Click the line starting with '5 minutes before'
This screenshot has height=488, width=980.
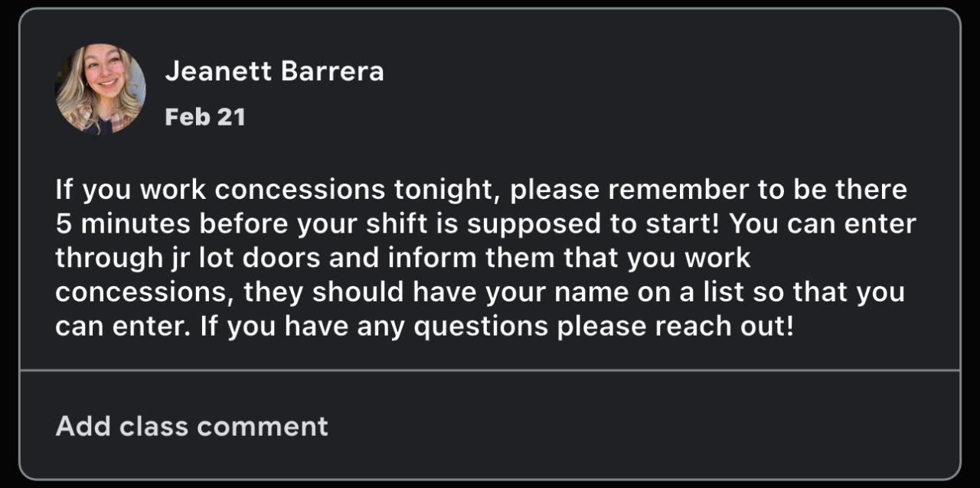485,223
